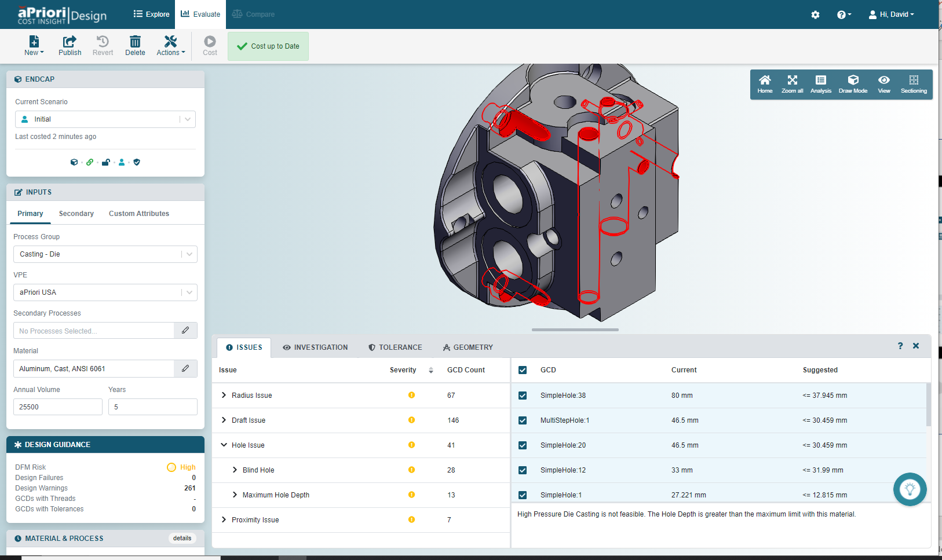This screenshot has height=560, width=942.
Task: Open Draw Mode in the viewer toolbar
Action: point(853,84)
